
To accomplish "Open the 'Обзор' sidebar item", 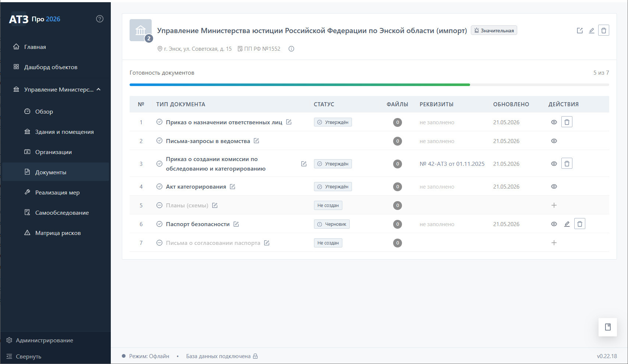I will [x=56, y=111].
